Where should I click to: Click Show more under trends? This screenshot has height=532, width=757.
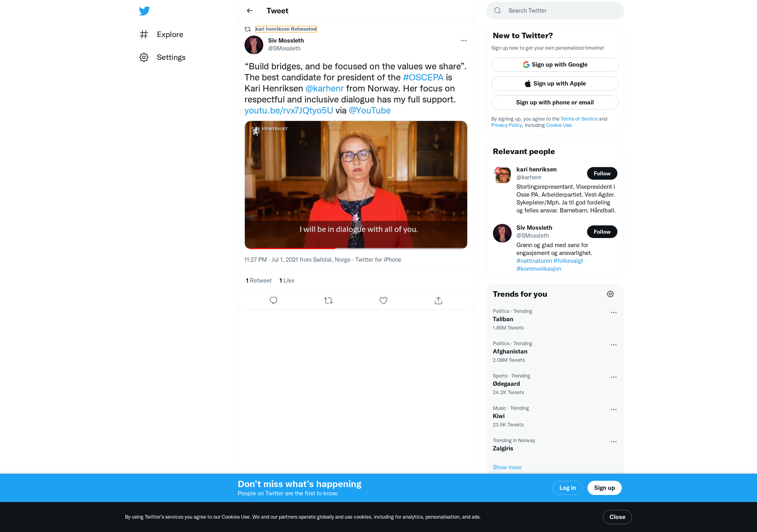coord(507,467)
